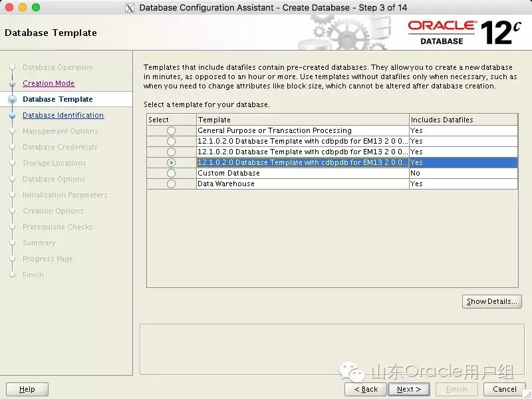Click the empty message text area
Image resolution: width=532 pixels, height=399 pixels.
[x=332, y=349]
